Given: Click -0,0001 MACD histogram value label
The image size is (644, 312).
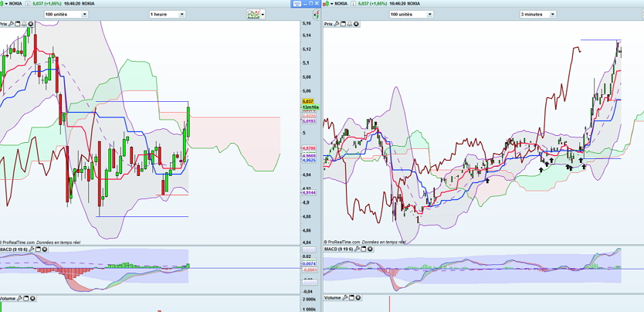Looking at the screenshot, I should pos(310,270).
